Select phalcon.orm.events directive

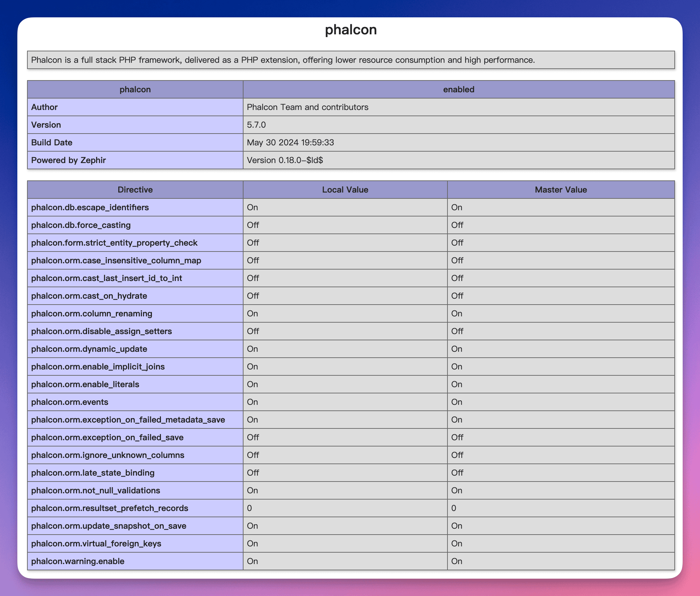pos(70,402)
